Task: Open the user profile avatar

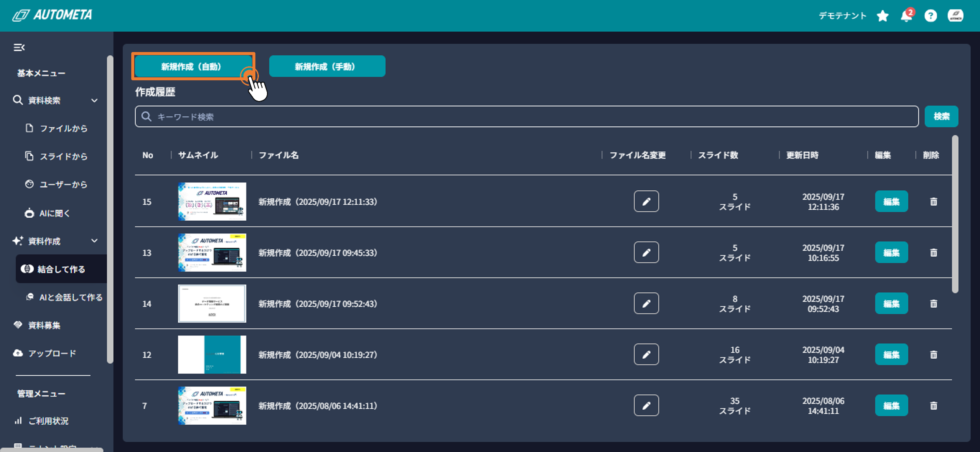Action: coord(955,16)
